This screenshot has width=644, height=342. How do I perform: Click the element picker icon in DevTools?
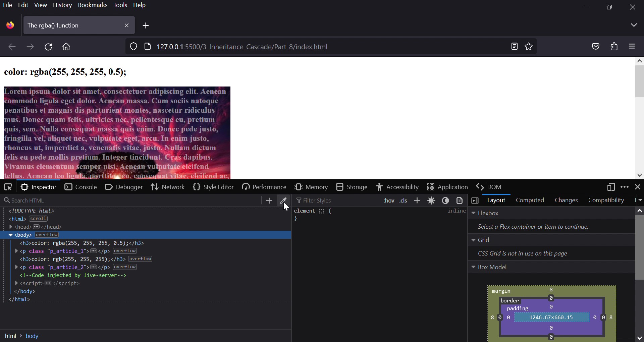[8, 187]
